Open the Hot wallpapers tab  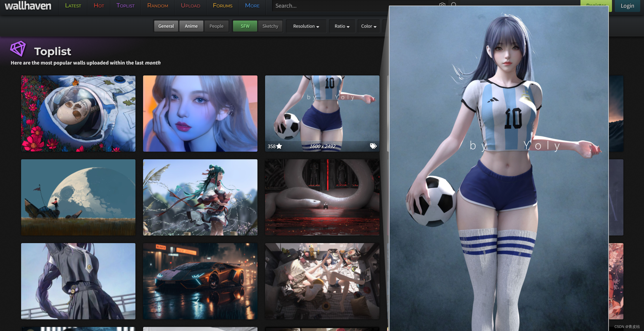[99, 6]
